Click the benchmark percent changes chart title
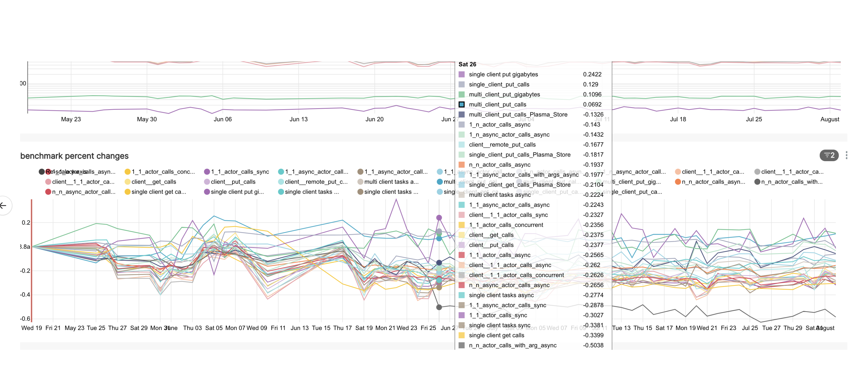Image resolution: width=868 pixels, height=376 pixels. pos(74,155)
